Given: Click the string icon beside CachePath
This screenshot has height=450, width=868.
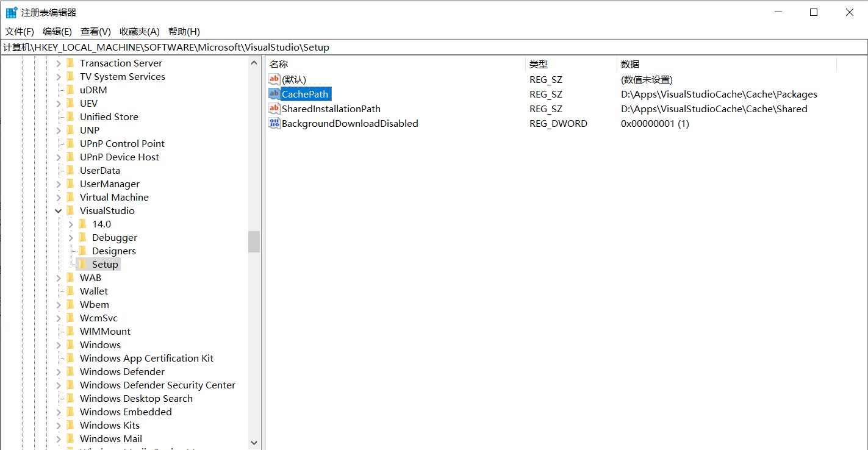Looking at the screenshot, I should [274, 94].
